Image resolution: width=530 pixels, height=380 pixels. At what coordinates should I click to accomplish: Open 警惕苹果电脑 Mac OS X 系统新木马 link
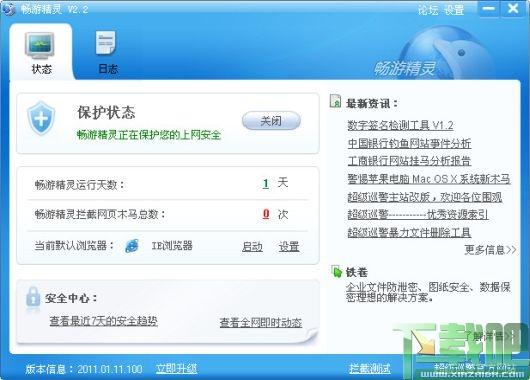coord(429,179)
